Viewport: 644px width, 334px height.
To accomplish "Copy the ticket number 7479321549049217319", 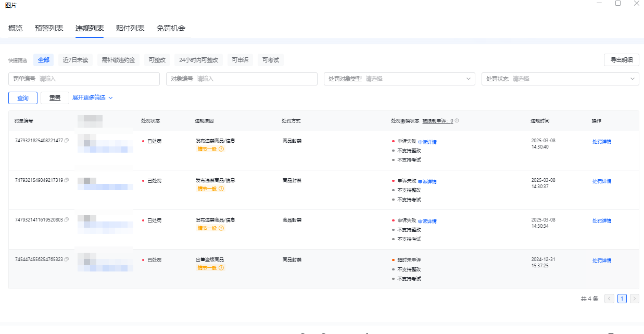I will click(x=67, y=180).
